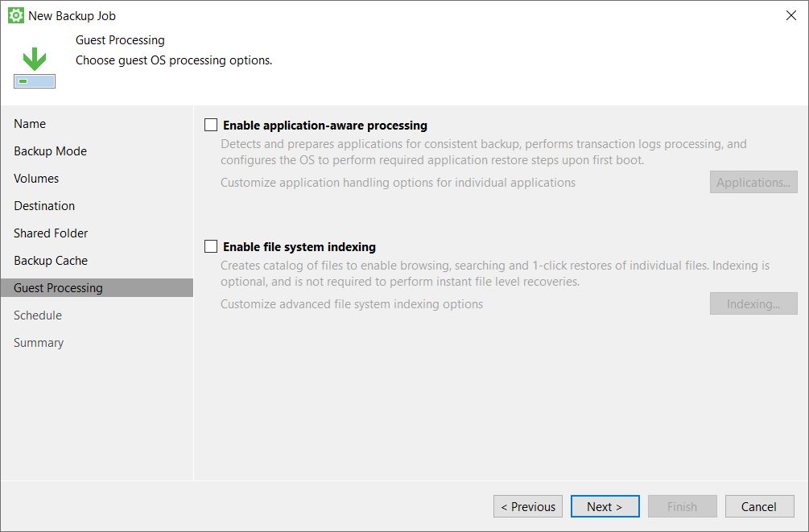The height and width of the screenshot is (532, 809).
Task: Open the Applications... settings button
Action: (x=753, y=182)
